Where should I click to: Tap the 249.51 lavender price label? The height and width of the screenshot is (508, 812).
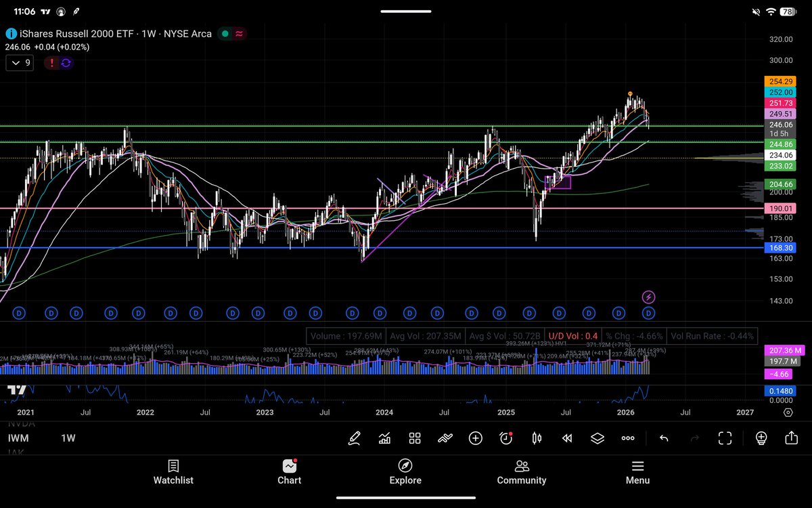(781, 114)
